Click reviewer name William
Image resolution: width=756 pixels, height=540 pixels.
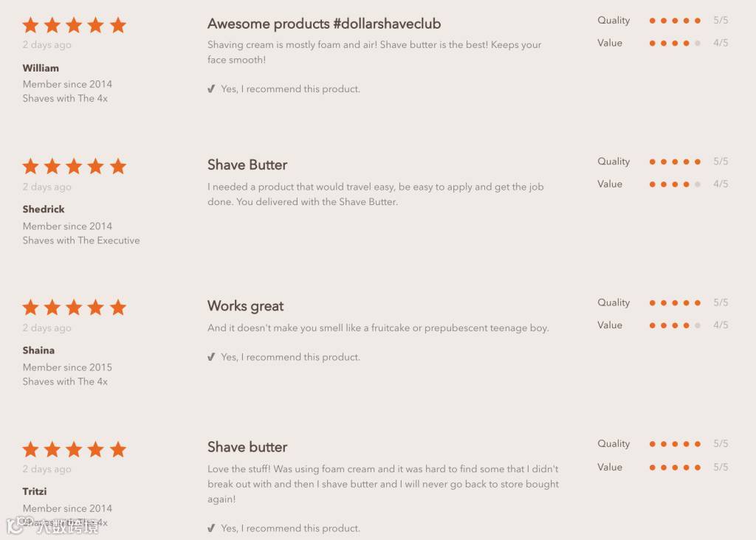41,68
